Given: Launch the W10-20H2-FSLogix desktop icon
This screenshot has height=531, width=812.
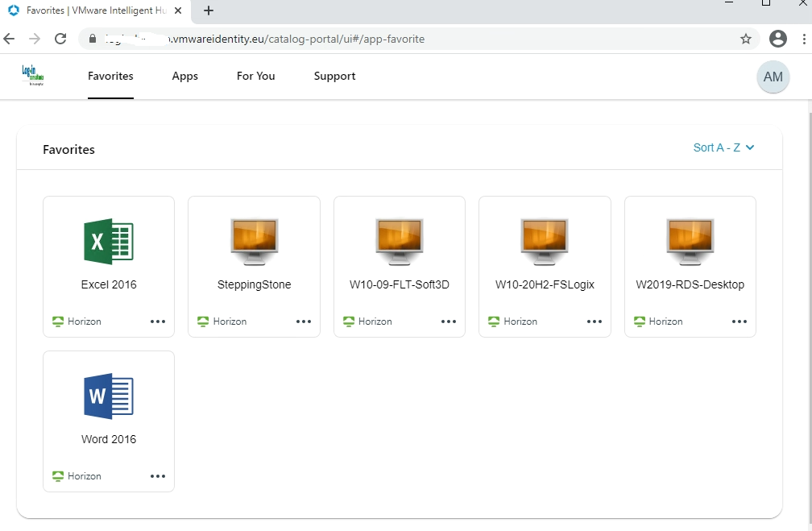Looking at the screenshot, I should pyautogui.click(x=545, y=241).
